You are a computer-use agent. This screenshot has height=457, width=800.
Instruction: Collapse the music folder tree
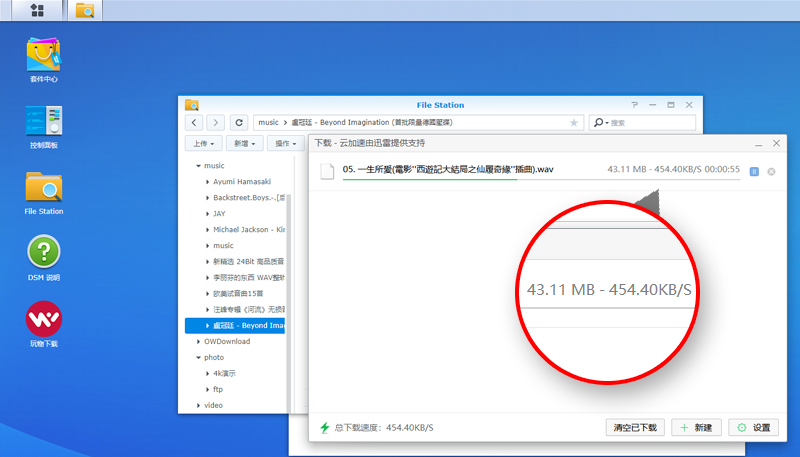[198, 166]
